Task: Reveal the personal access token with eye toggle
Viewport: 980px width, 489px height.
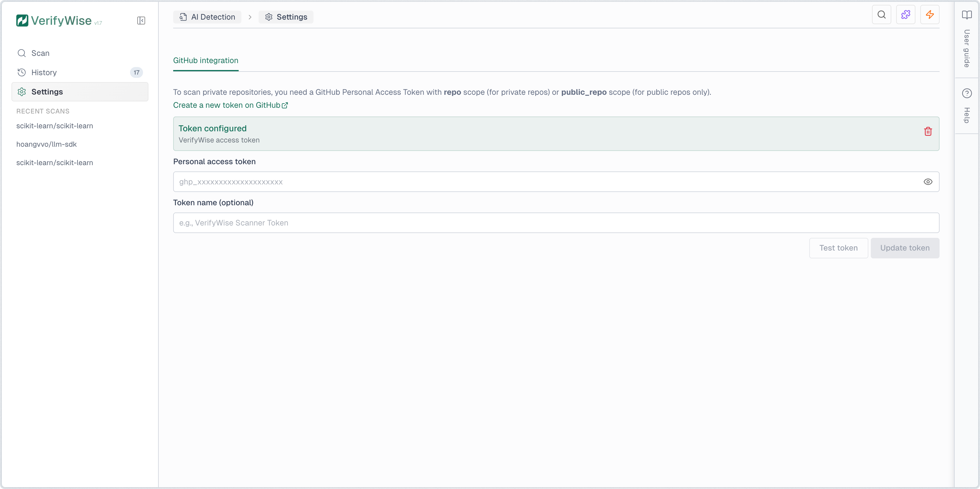Action: click(928, 181)
